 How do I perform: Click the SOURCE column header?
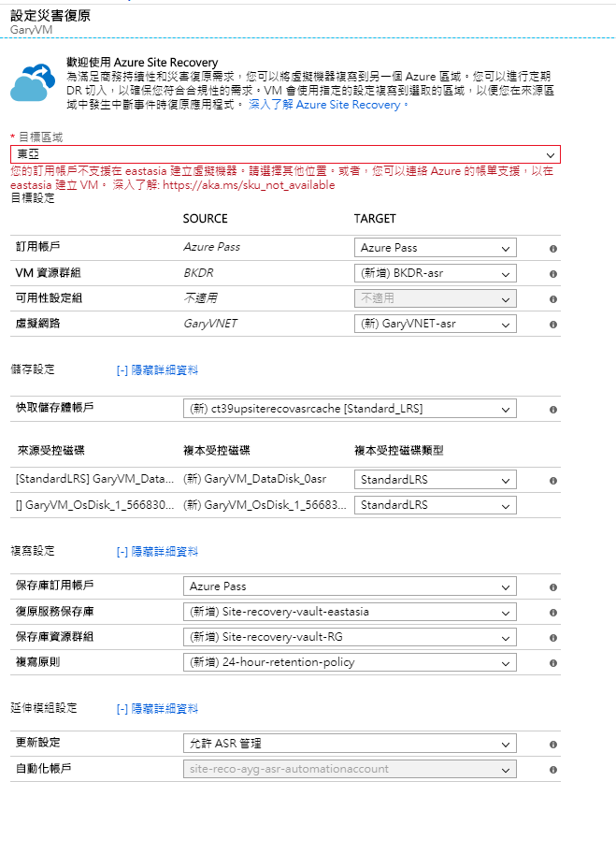[205, 219]
